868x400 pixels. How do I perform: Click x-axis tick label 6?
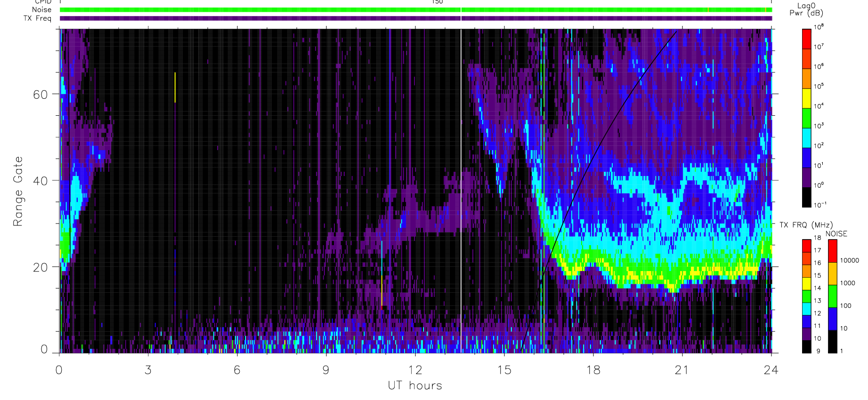237,370
